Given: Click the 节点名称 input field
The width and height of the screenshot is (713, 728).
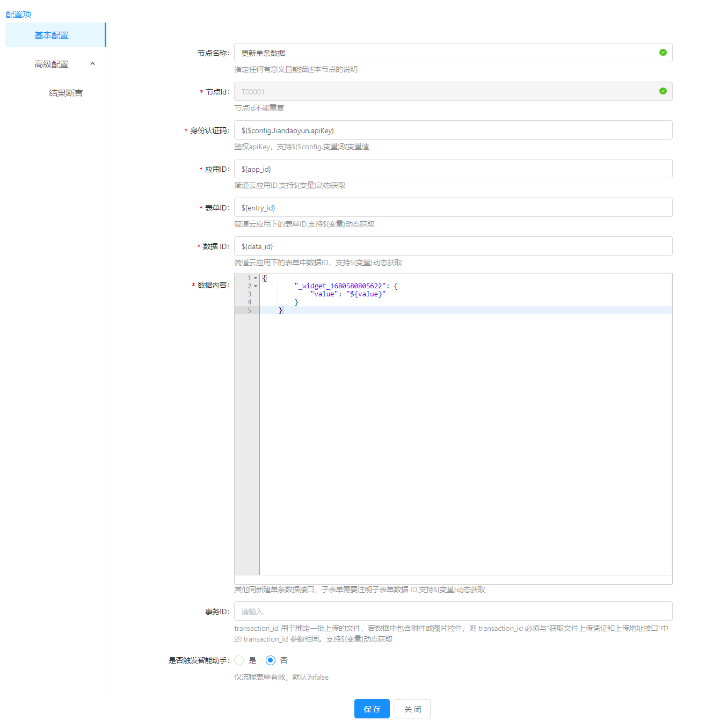Looking at the screenshot, I should pyautogui.click(x=453, y=53).
